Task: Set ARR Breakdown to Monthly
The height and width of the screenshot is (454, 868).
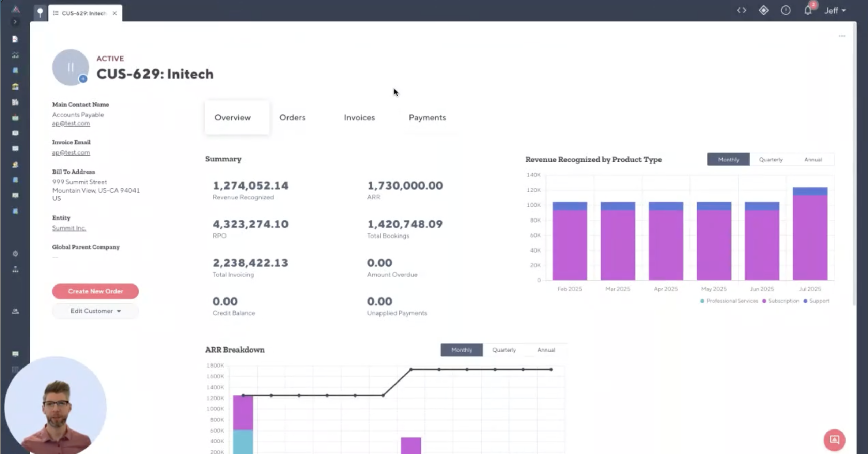Action: pyautogui.click(x=462, y=350)
